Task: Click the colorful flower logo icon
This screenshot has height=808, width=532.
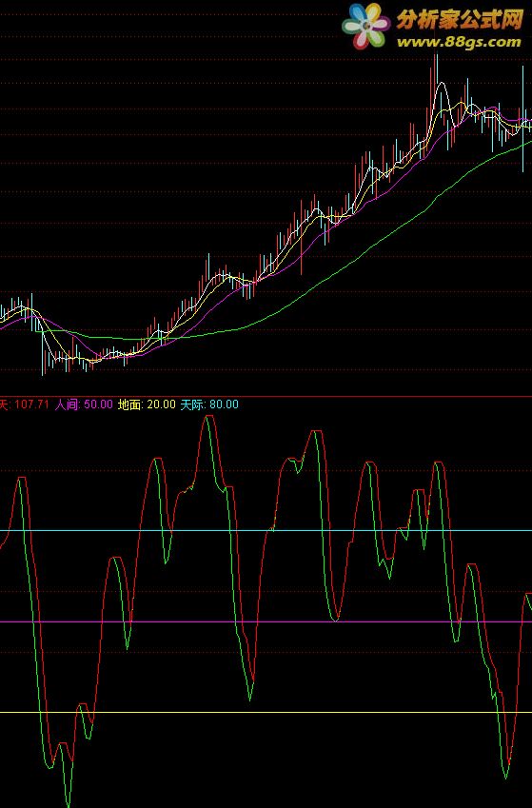Action: [x=366, y=25]
